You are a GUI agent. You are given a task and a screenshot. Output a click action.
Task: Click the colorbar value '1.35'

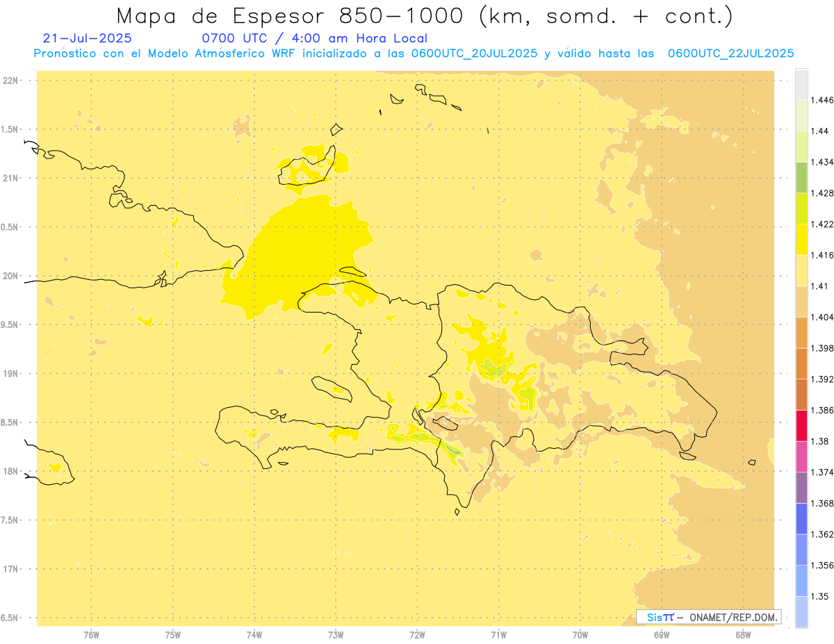821,596
